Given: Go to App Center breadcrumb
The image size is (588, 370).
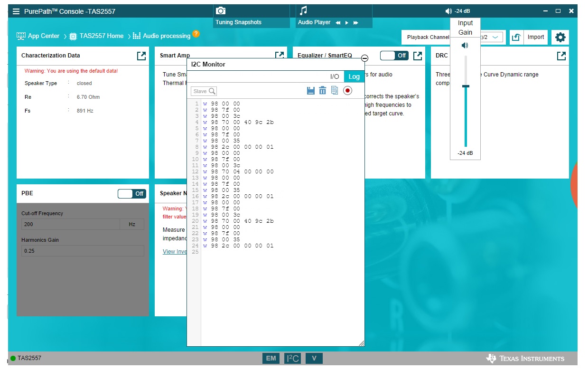Looking at the screenshot, I should [38, 36].
